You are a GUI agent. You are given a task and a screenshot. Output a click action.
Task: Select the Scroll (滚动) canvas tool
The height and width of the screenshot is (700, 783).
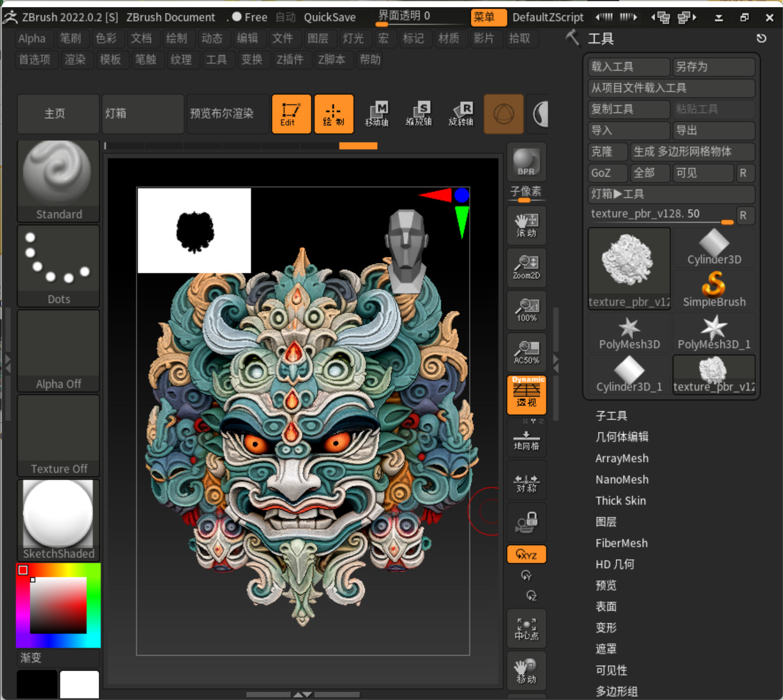526,225
